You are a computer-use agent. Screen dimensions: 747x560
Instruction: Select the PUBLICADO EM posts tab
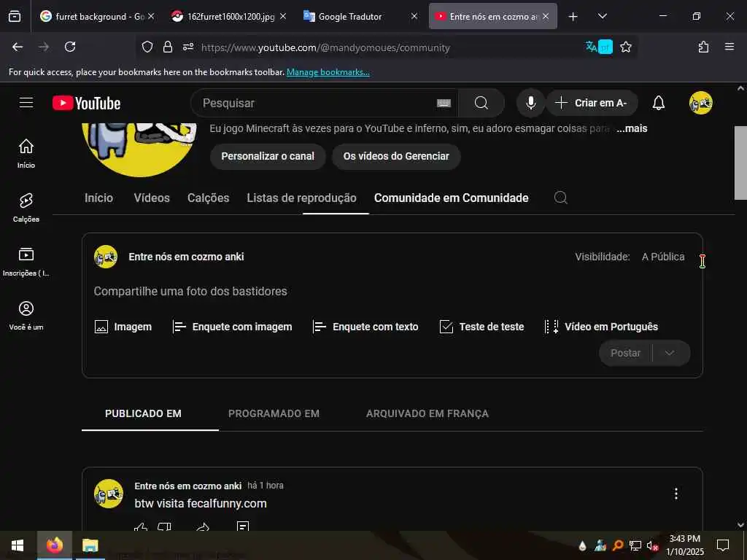point(143,413)
